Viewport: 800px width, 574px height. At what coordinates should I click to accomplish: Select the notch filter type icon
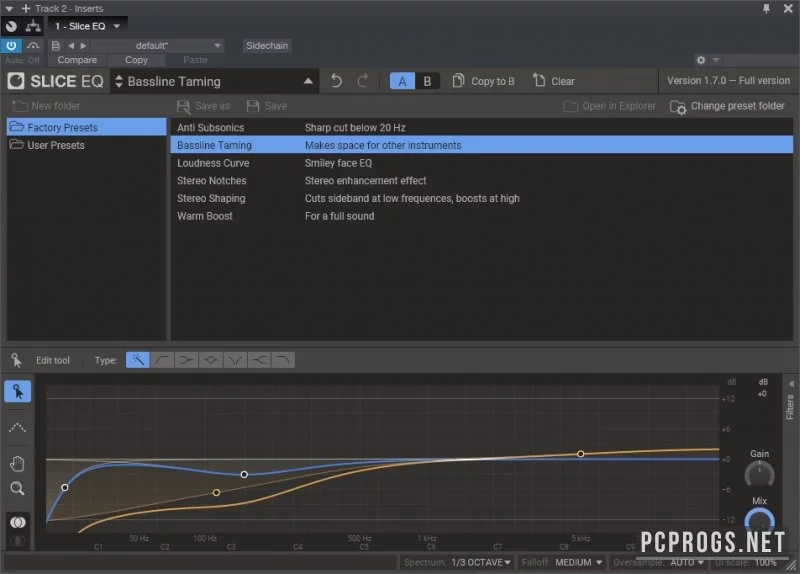tap(235, 360)
